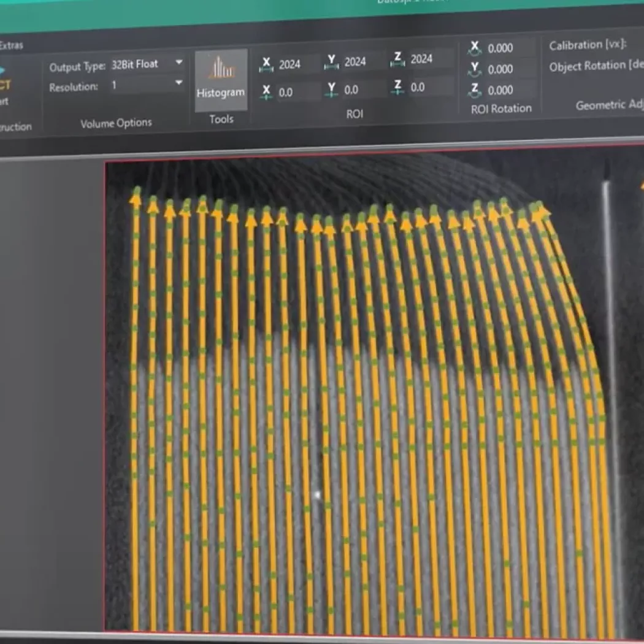Click the Start CT reconstruction arrow icon
644x644 pixels.
[x=3, y=71]
